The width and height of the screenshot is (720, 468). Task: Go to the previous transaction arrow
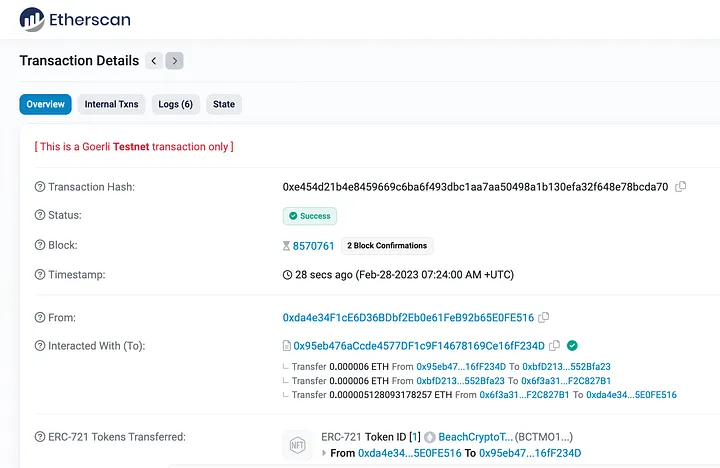click(154, 61)
